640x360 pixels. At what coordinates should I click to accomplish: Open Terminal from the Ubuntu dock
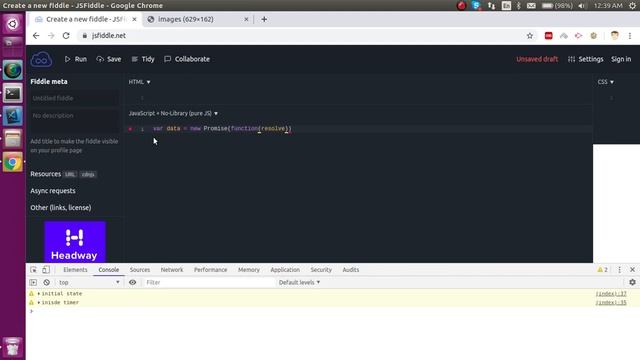[x=13, y=93]
